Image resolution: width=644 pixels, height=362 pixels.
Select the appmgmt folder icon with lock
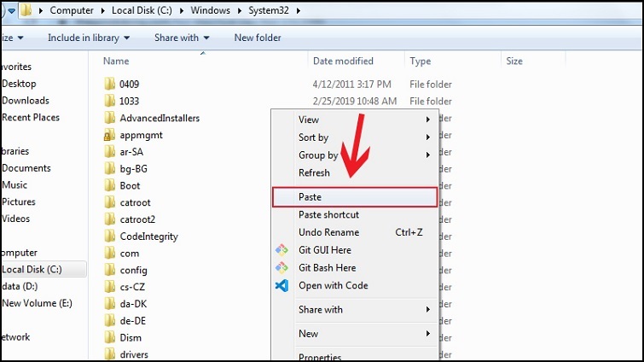pos(108,135)
